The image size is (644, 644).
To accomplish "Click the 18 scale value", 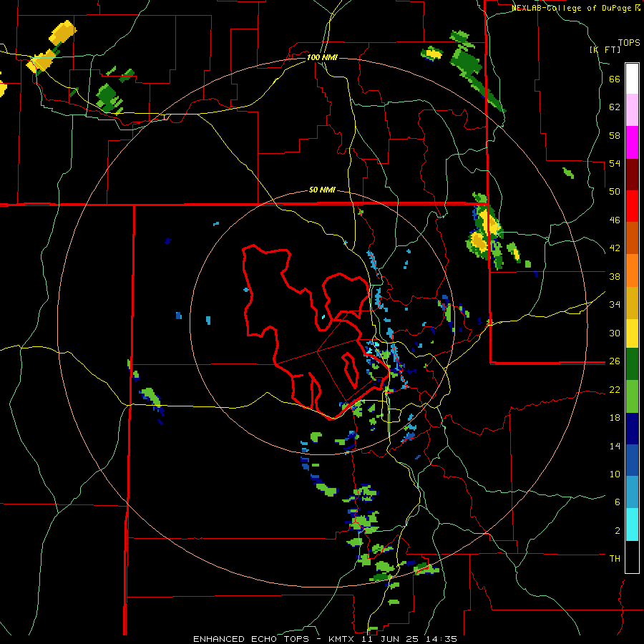I will pyautogui.click(x=615, y=418).
